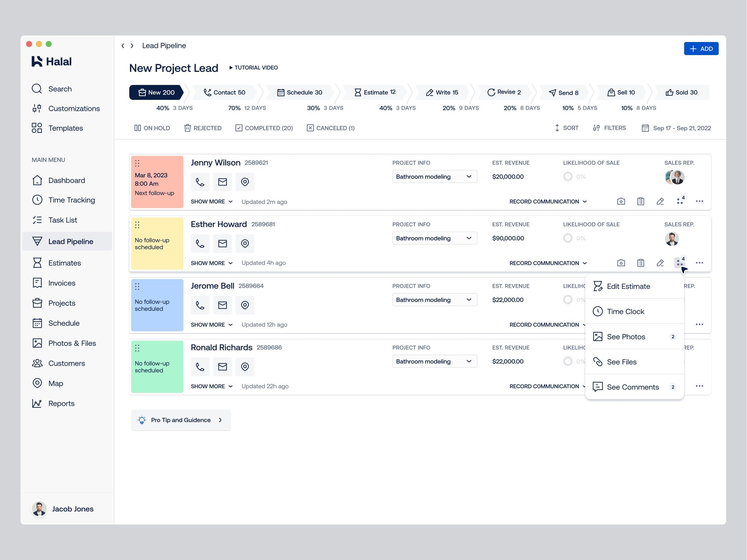
Task: Click the likelihood of sale 0% indicator for Jerome Bell
Action: (x=568, y=300)
